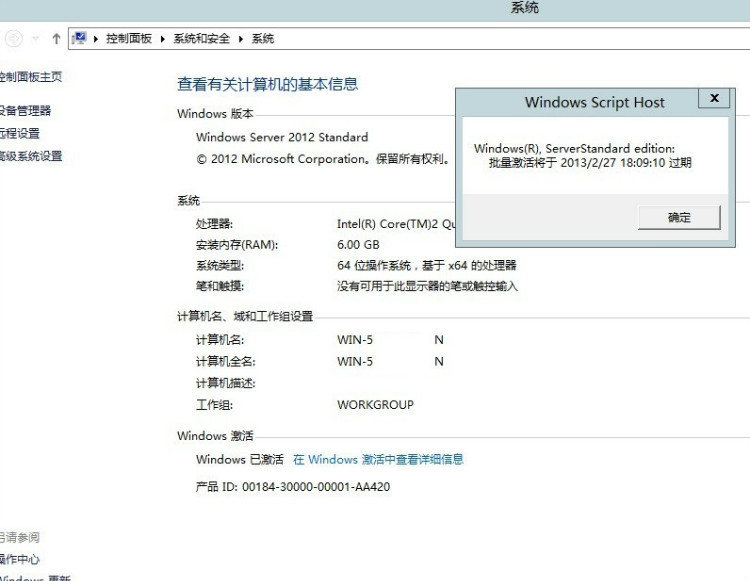The image size is (750, 581).
Task: Click the Windows Script Host title bar
Action: pyautogui.click(x=595, y=102)
